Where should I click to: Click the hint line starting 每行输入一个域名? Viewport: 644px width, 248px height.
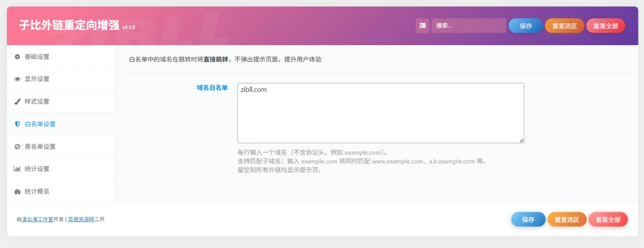point(312,152)
